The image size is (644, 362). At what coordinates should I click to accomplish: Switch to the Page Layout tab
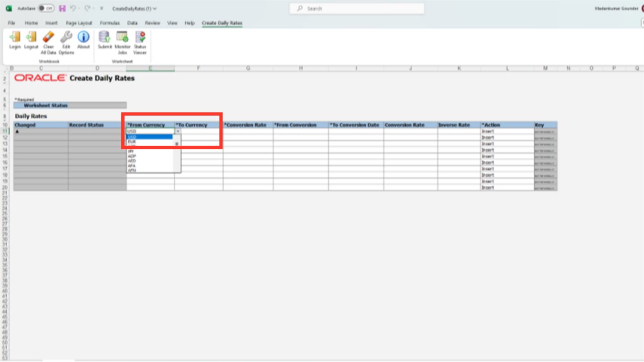[79, 23]
